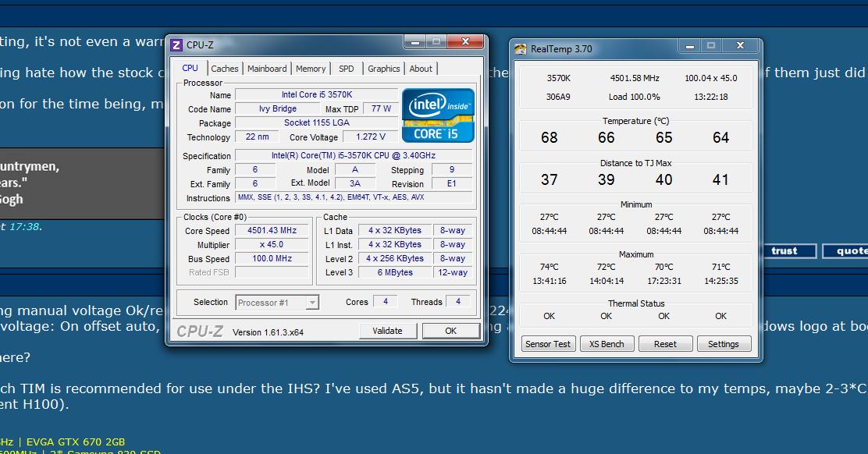The height and width of the screenshot is (454, 868).
Task: Open RealTemp Settings
Action: (723, 344)
